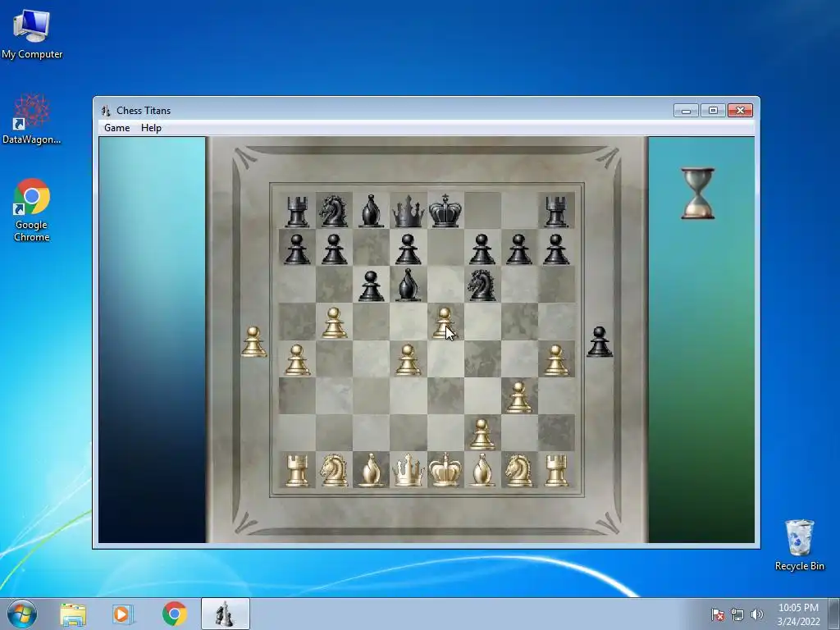Click the Chess Titans title bar text
Image resolution: width=840 pixels, height=630 pixels.
144,111
